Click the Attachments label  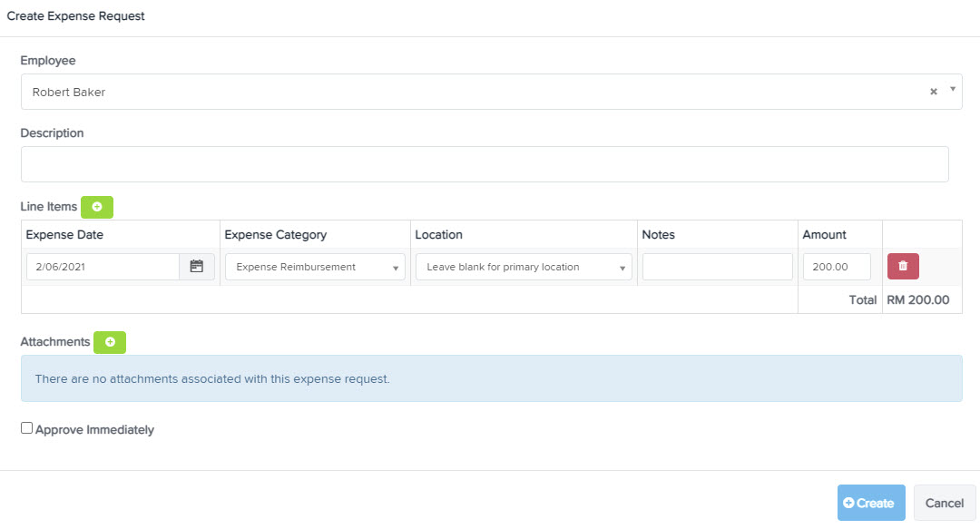[x=55, y=342]
